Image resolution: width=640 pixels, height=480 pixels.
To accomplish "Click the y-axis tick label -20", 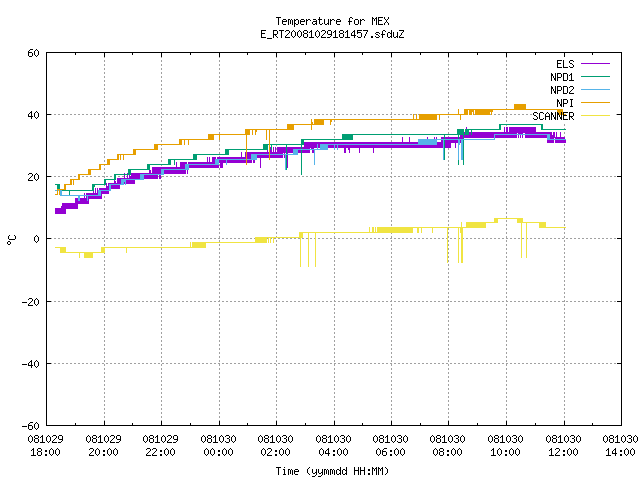I will coord(31,302).
